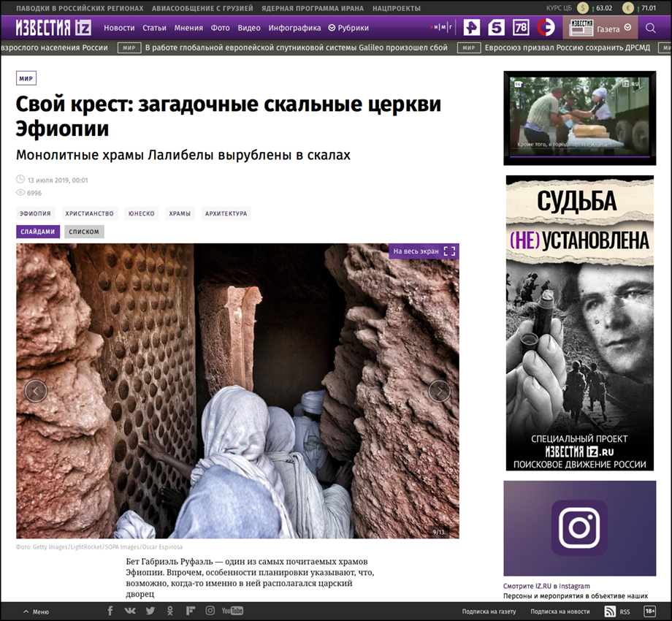The image size is (672, 621).
Task: Open YouTube channel from footer
Action: (x=232, y=611)
